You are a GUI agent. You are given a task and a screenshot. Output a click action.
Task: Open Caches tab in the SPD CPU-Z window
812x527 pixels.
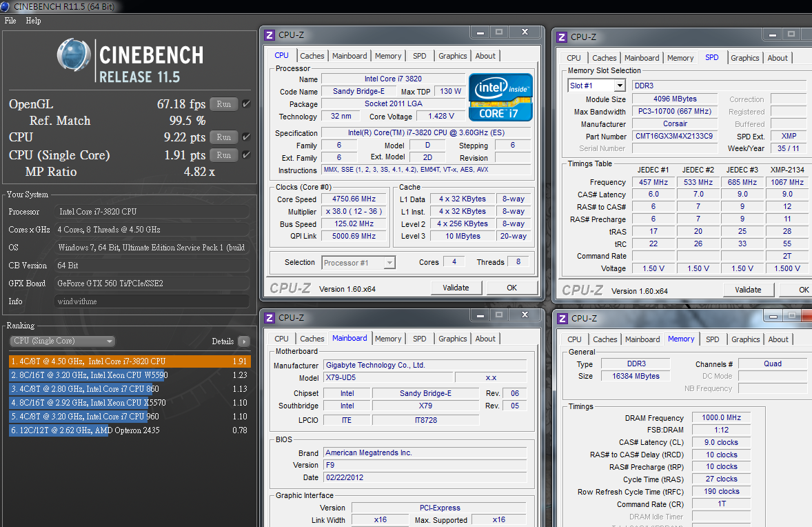click(x=605, y=58)
